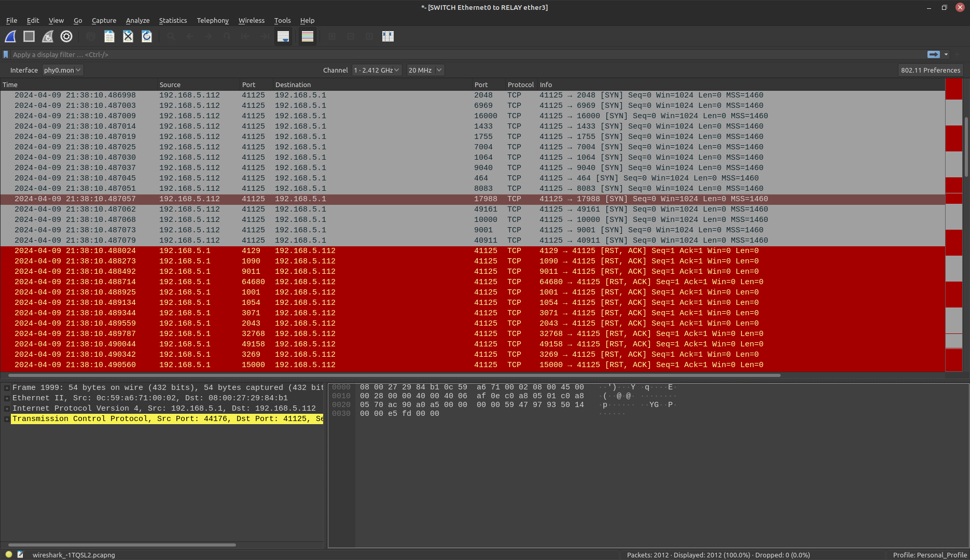Open a capture file
The height and width of the screenshot is (560, 970).
click(91, 36)
